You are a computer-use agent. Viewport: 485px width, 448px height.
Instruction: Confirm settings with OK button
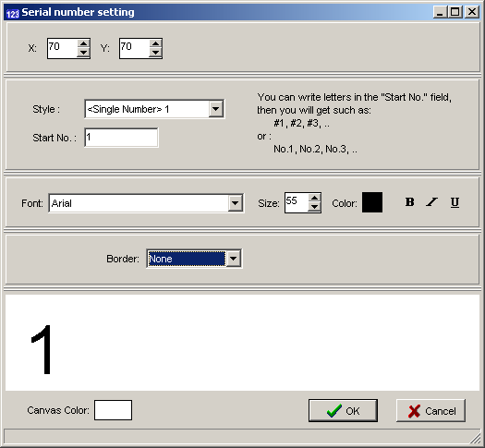(x=343, y=410)
